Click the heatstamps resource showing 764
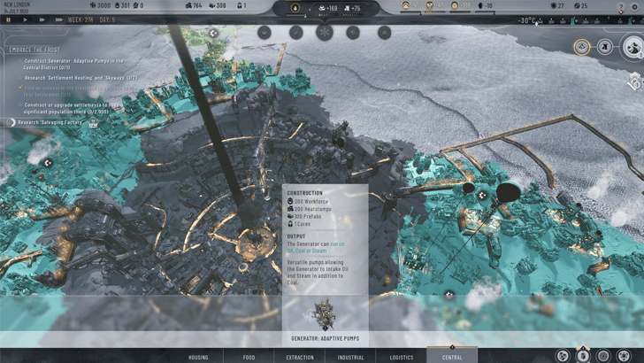Screen dimensions: 644x363 point(194,5)
